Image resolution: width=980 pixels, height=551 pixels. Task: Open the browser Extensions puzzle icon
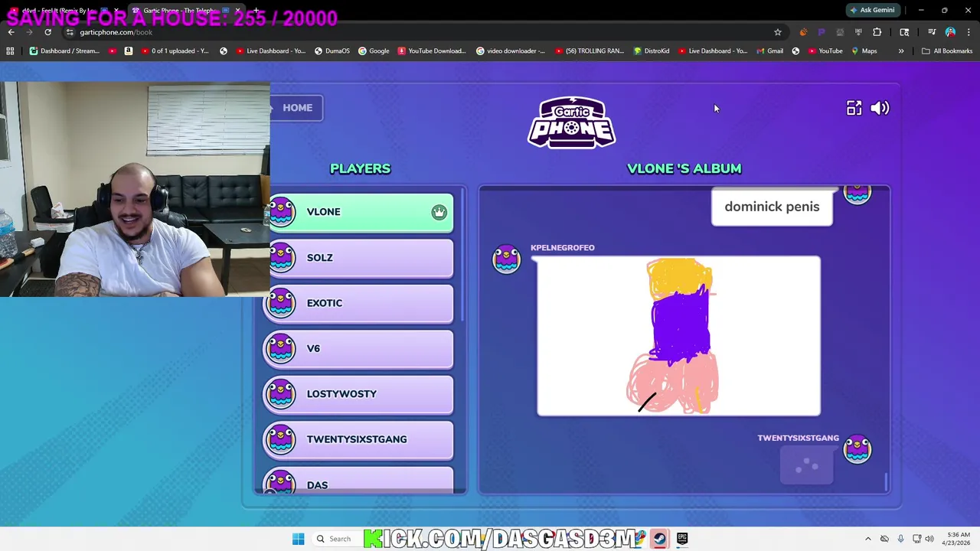tap(877, 32)
